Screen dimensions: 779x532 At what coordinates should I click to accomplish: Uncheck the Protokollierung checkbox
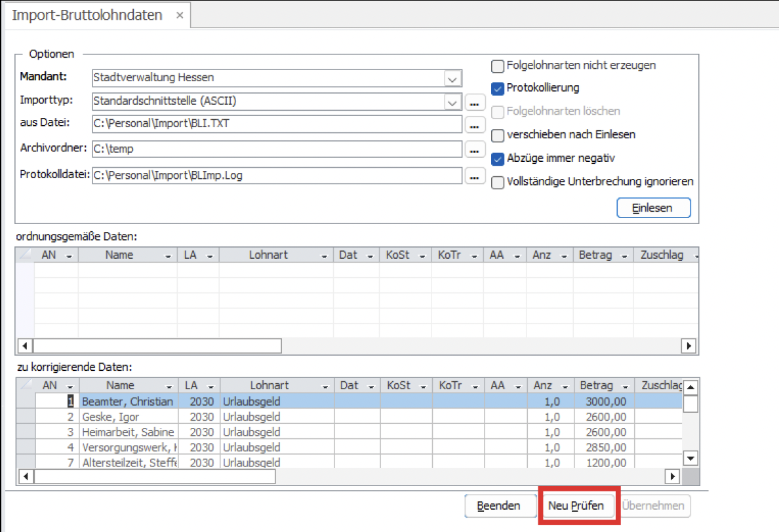coord(497,89)
